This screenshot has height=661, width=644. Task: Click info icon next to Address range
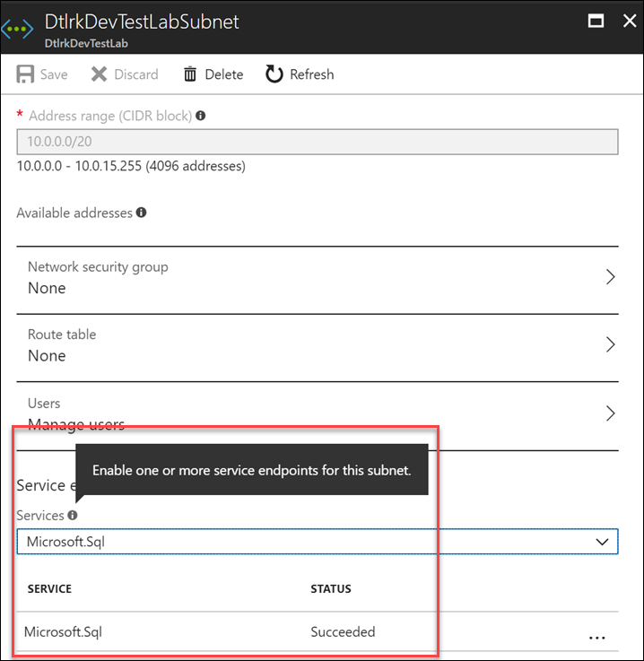[x=201, y=115]
